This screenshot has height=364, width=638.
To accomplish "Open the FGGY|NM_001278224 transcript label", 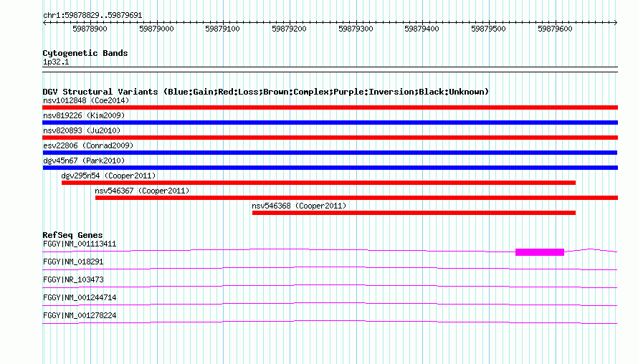I will pyautogui.click(x=80, y=315).
